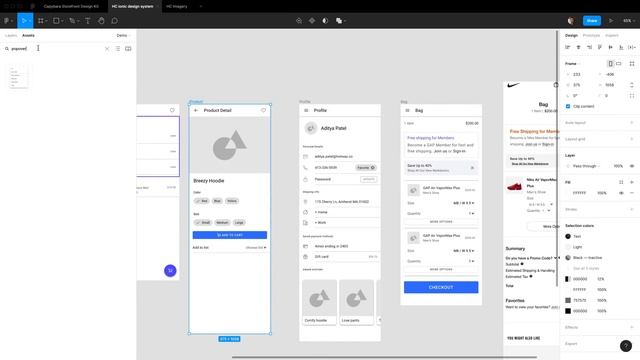Open the Figma main menu
Image resolution: width=640 pixels, height=360 pixels.
pyautogui.click(x=8, y=21)
